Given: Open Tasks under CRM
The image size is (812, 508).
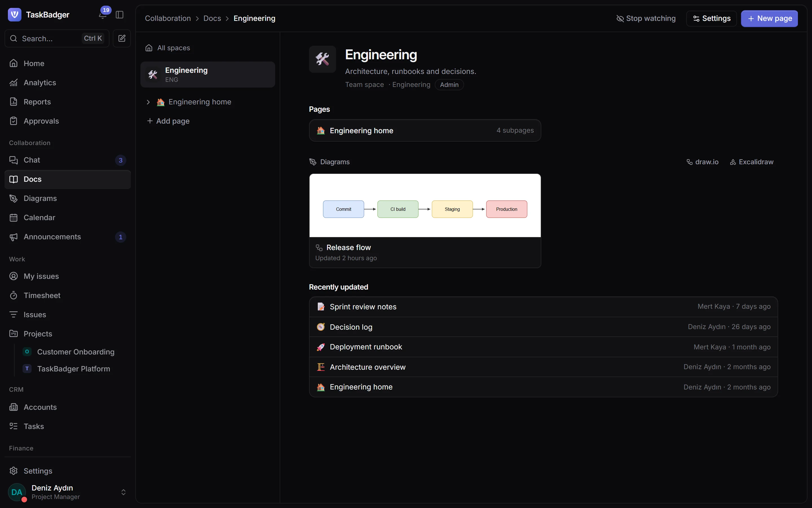Looking at the screenshot, I should (x=67, y=426).
